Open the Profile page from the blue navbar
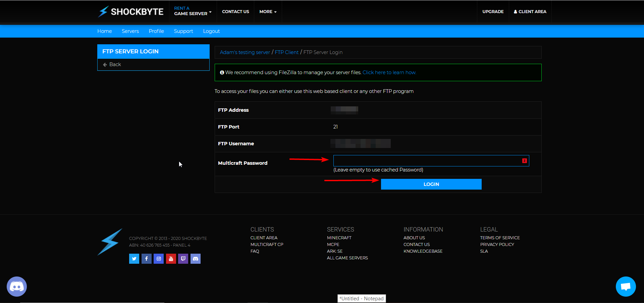 click(156, 31)
